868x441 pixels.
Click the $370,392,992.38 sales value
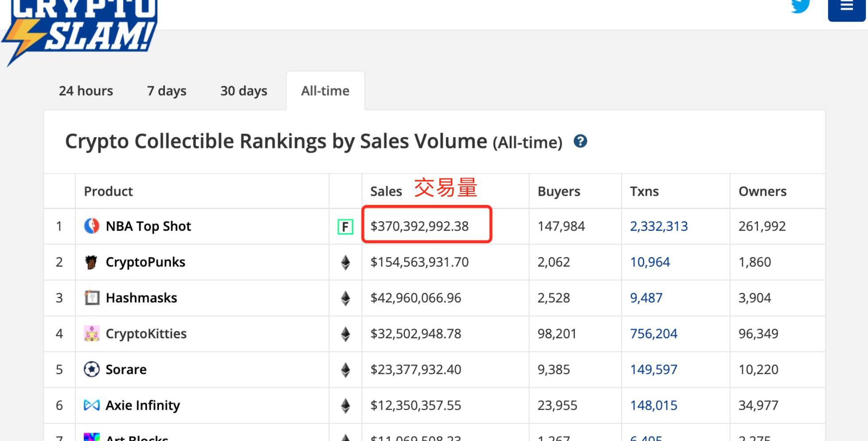coord(419,226)
